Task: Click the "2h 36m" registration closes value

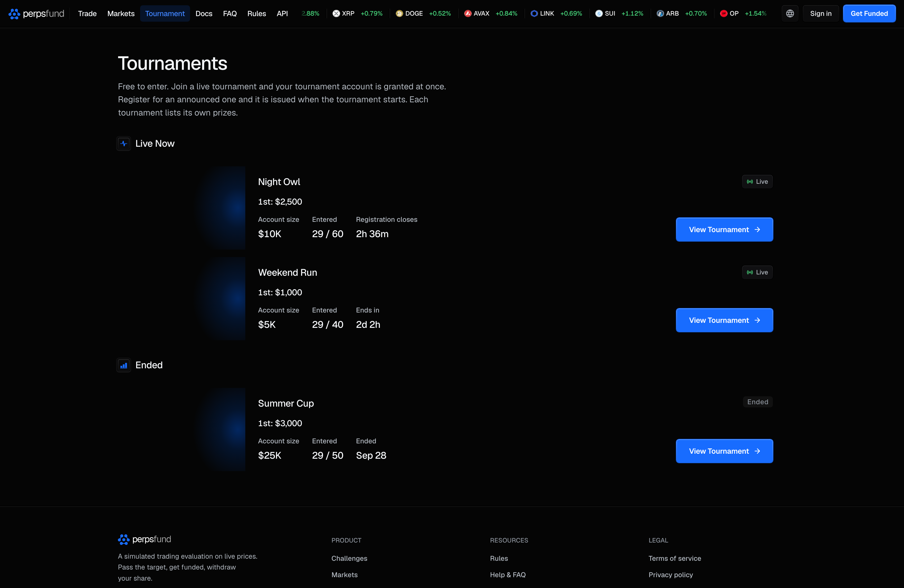Action: pyautogui.click(x=372, y=234)
